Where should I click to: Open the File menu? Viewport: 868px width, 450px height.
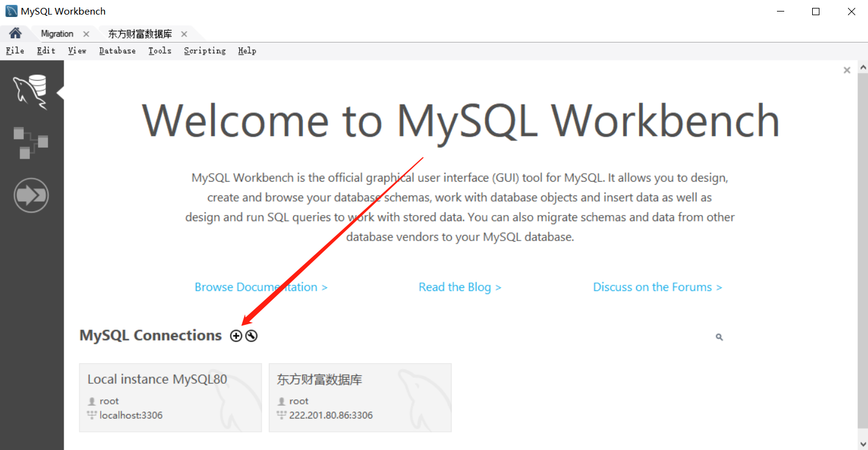(15, 51)
